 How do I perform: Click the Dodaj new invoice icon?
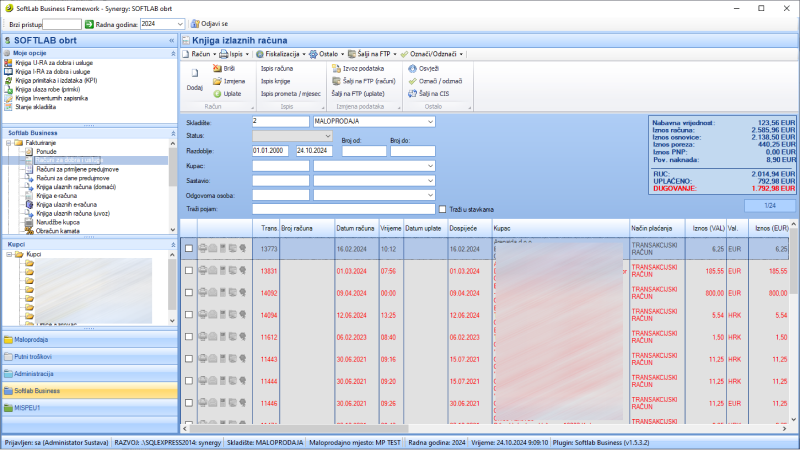point(194,77)
